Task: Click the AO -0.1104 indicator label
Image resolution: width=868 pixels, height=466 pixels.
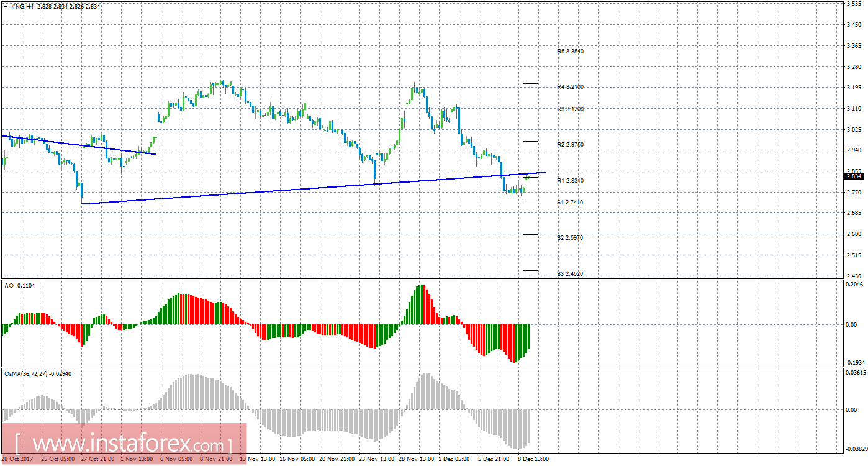Action: coord(19,285)
